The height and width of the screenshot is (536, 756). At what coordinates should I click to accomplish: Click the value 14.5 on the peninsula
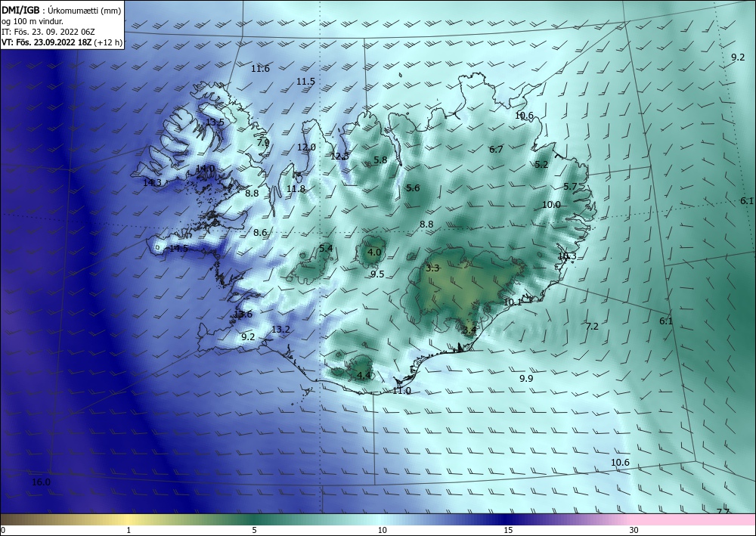click(179, 249)
